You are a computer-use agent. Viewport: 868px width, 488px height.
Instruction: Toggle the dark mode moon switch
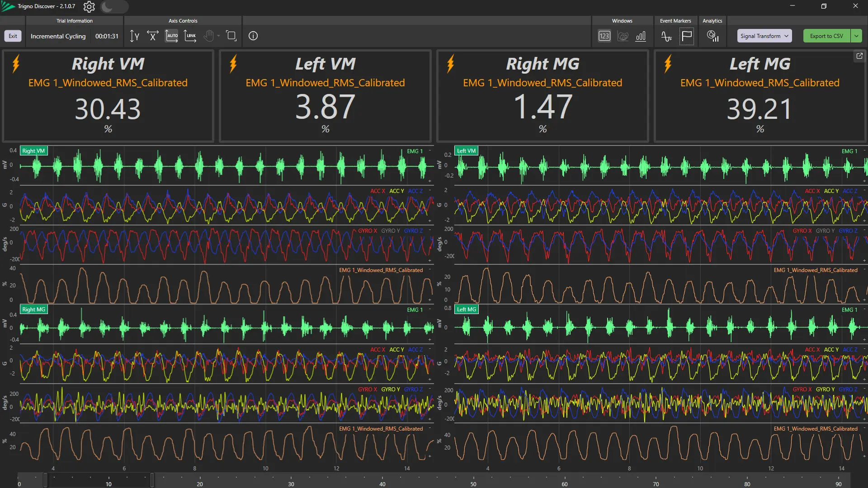114,7
